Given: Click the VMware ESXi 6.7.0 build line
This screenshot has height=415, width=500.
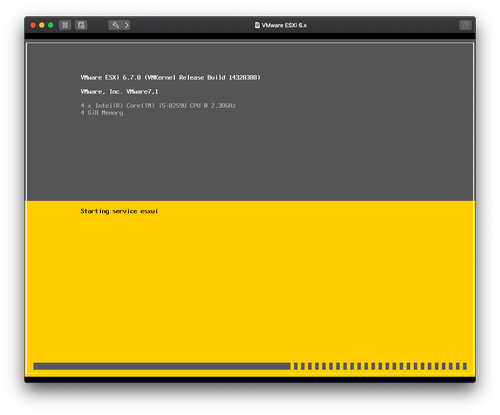Looking at the screenshot, I should coord(170,78).
